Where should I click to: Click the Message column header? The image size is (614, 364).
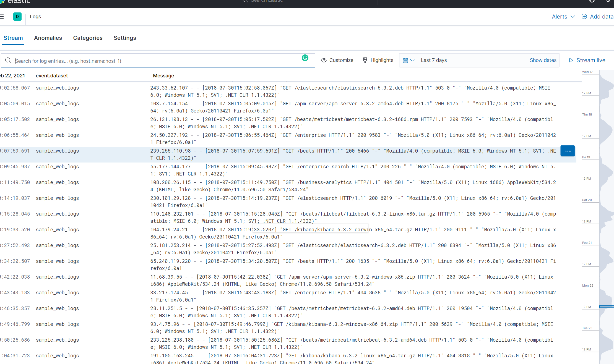coord(163,76)
